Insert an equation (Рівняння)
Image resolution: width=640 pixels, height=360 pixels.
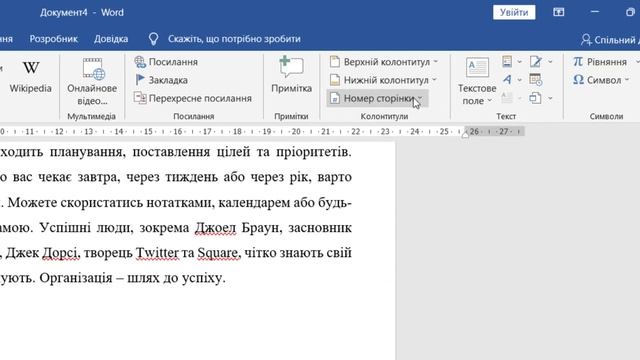coord(600,62)
